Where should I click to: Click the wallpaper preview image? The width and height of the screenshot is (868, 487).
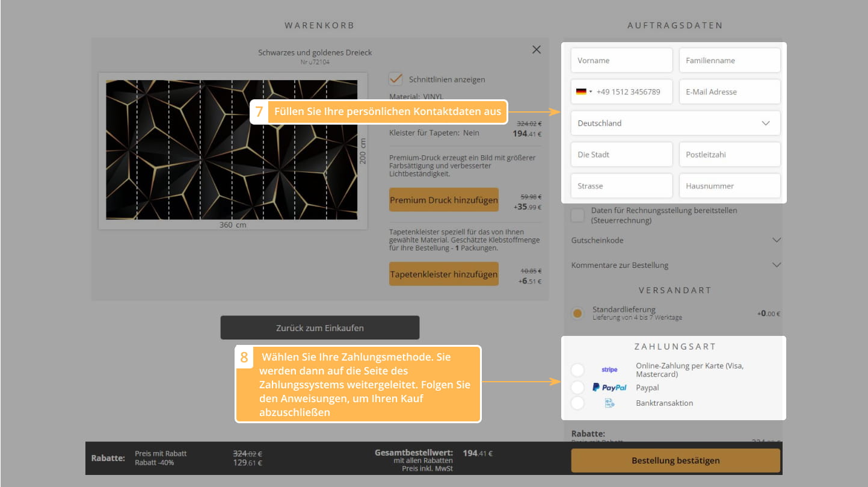(232, 150)
